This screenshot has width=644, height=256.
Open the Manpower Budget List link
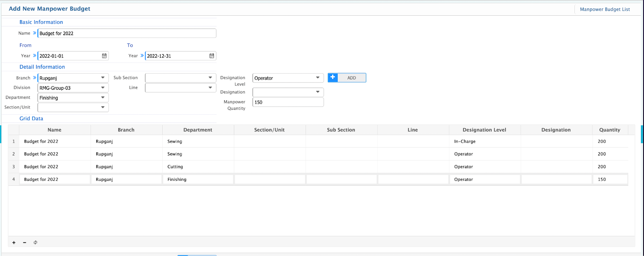605,9
